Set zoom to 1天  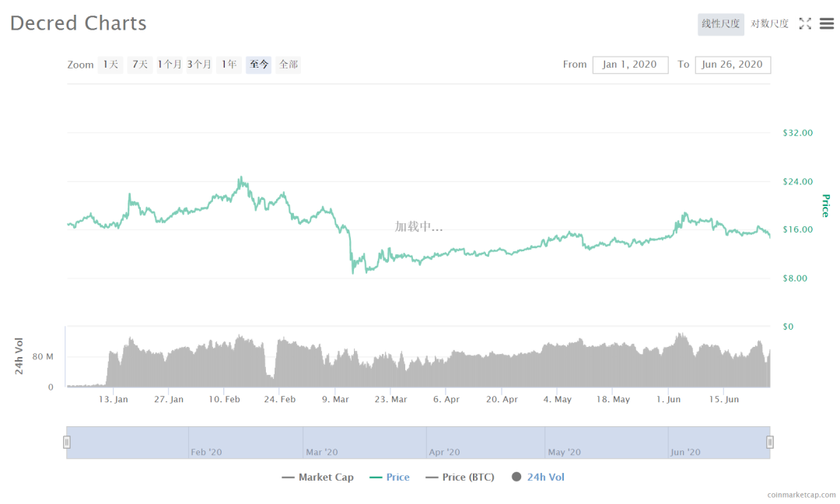point(111,65)
